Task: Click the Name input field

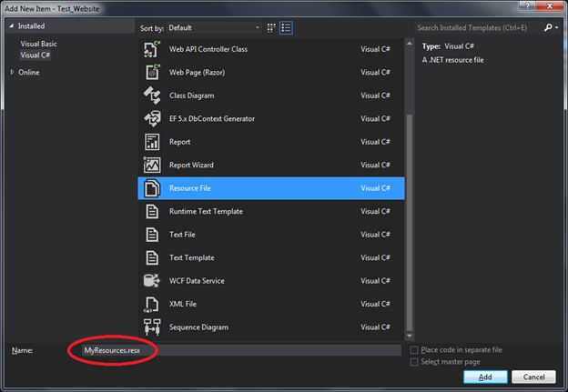Action: 241,350
